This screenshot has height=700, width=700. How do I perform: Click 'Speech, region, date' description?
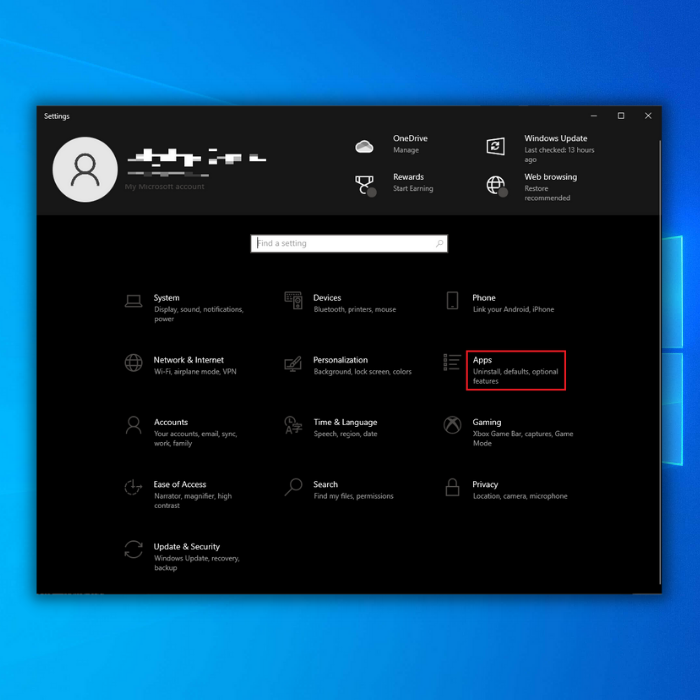[x=345, y=434]
